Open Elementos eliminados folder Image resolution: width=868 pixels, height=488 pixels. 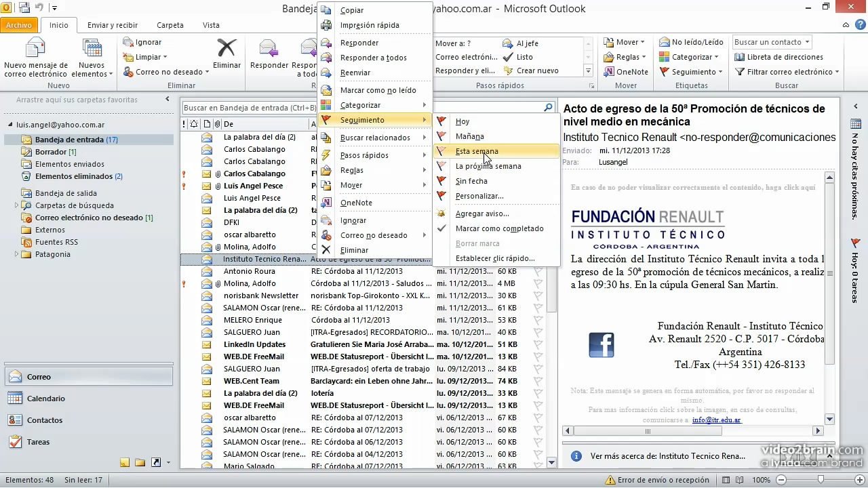79,176
